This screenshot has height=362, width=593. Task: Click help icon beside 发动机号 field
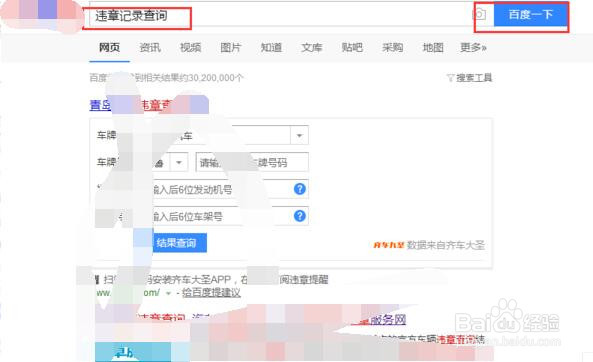click(300, 189)
